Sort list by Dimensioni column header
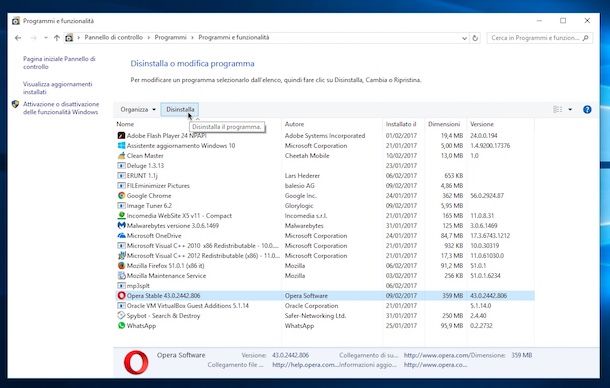610x388 pixels. (x=444, y=124)
